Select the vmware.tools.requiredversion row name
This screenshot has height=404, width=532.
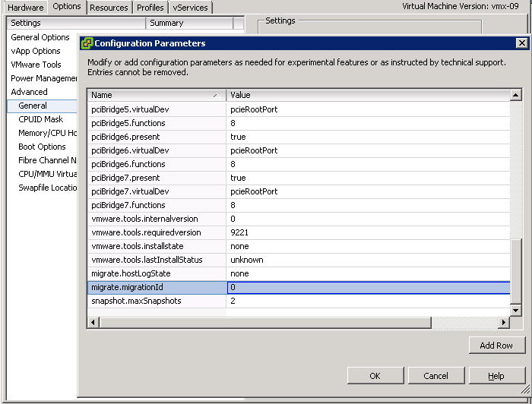click(146, 232)
